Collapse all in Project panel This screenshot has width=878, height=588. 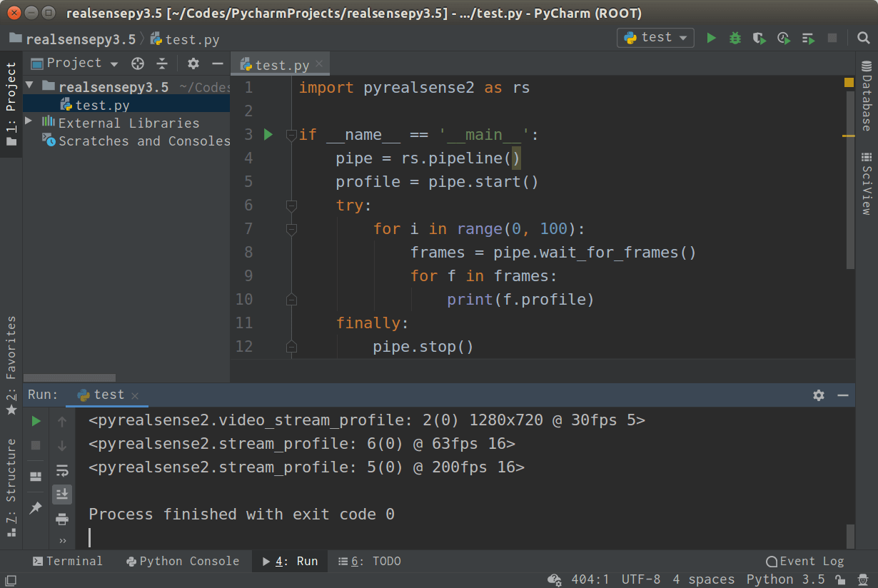pos(162,64)
